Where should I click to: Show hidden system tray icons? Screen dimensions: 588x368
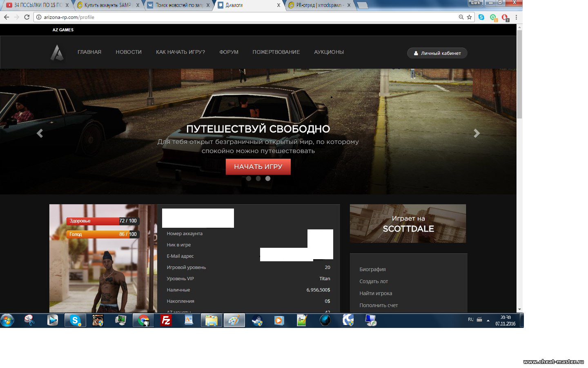[488, 321]
